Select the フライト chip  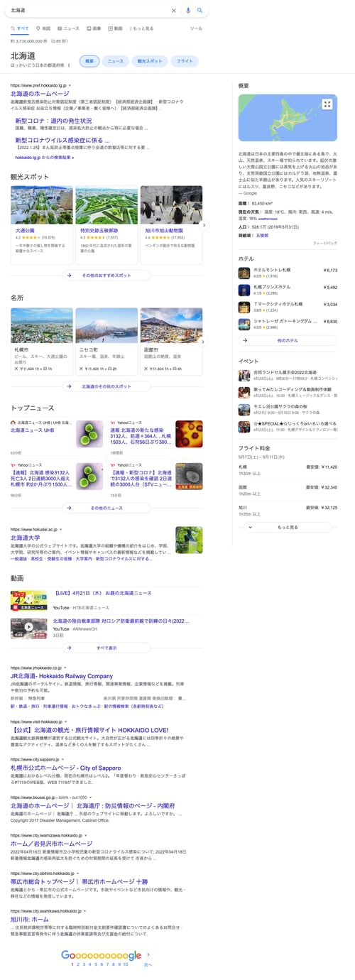click(x=185, y=61)
